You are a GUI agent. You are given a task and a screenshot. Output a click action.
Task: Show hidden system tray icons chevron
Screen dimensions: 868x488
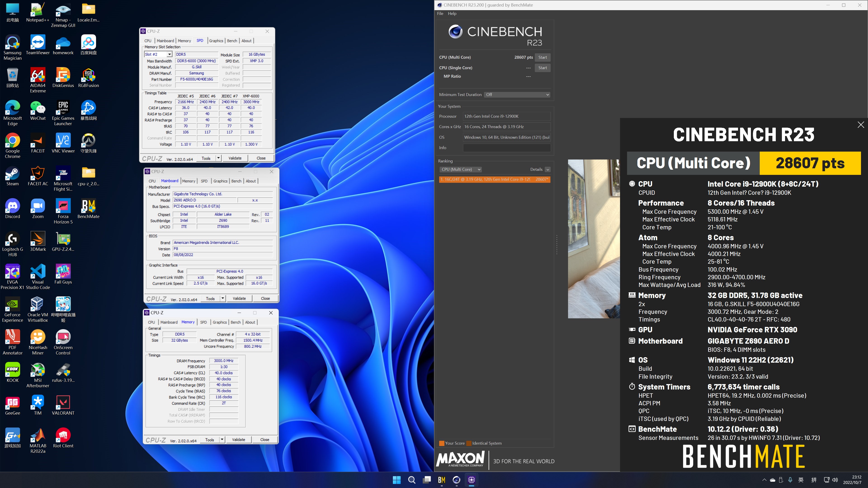[764, 480]
